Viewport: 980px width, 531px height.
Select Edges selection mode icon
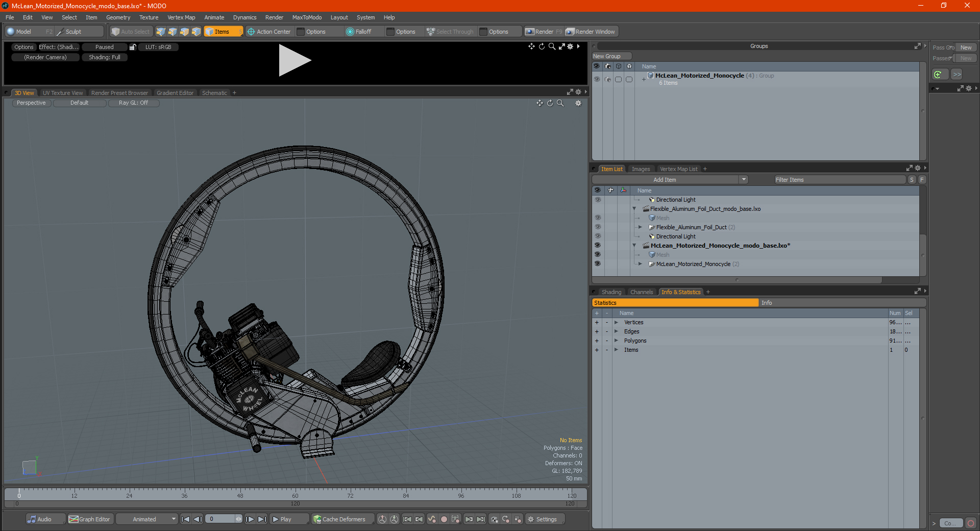(173, 32)
